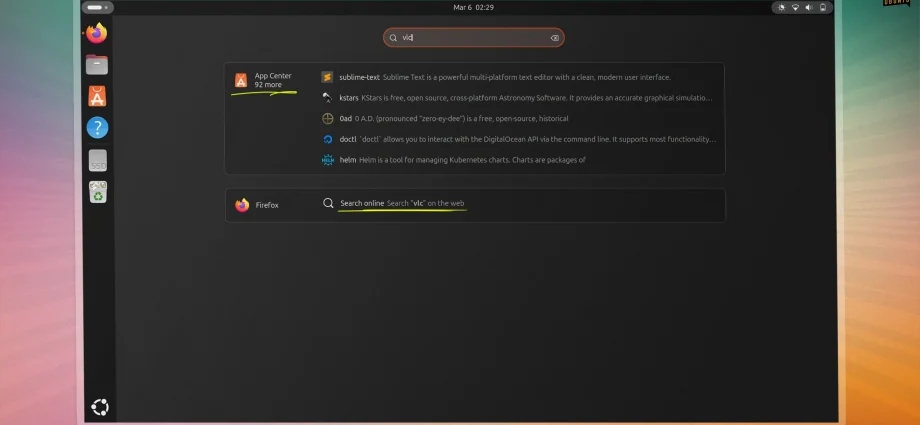The width and height of the screenshot is (920, 425).
Task: Open the power indicator in top bar
Action: click(823, 8)
